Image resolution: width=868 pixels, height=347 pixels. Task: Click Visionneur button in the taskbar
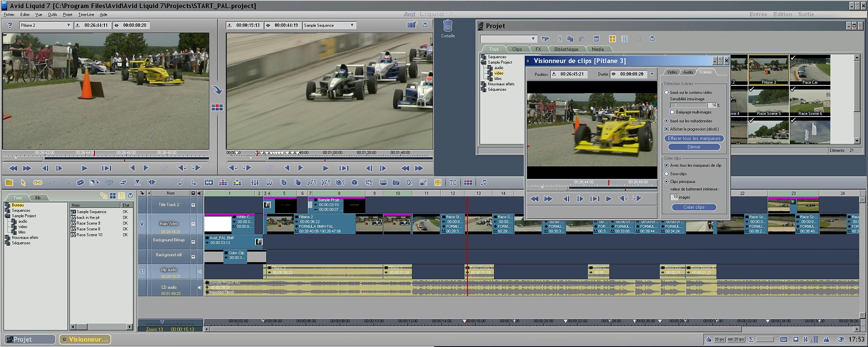pyautogui.click(x=85, y=339)
